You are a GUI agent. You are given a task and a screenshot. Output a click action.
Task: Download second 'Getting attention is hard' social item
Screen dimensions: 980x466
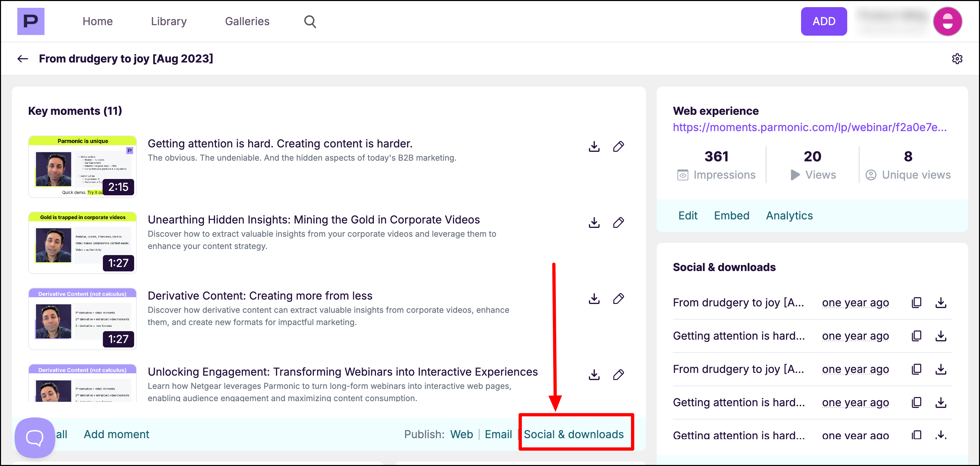coord(941,402)
